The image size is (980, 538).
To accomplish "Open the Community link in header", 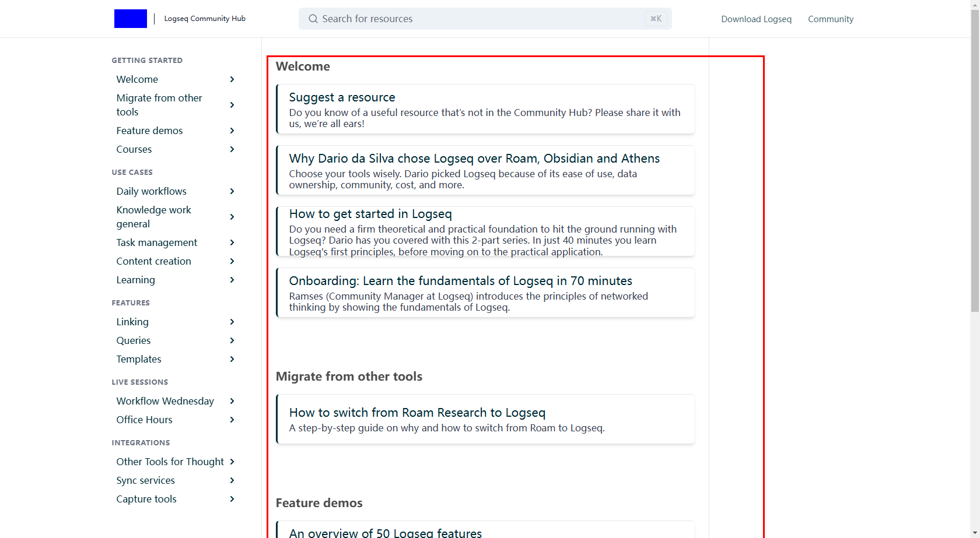I will pos(830,19).
